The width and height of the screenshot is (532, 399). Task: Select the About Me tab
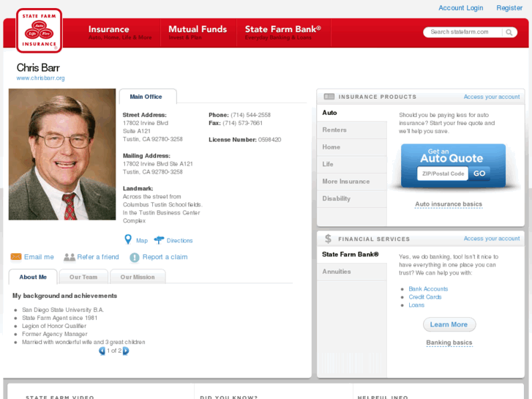[33, 277]
